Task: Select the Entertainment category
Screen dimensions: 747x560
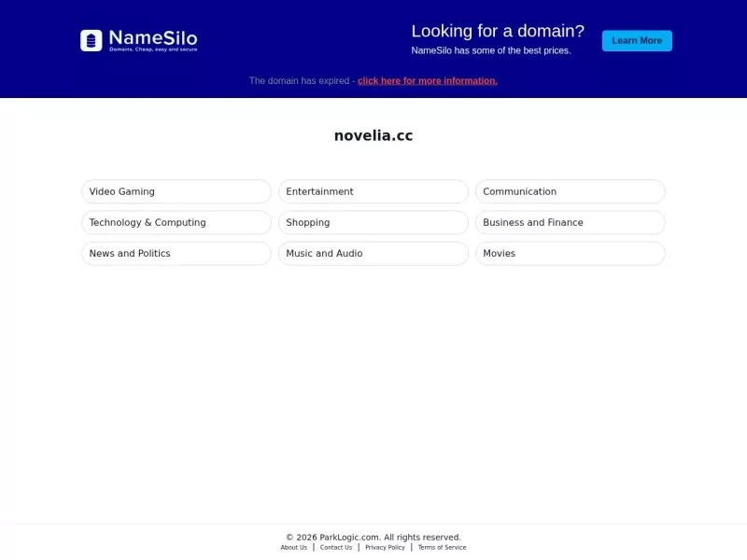Action: 373,191
